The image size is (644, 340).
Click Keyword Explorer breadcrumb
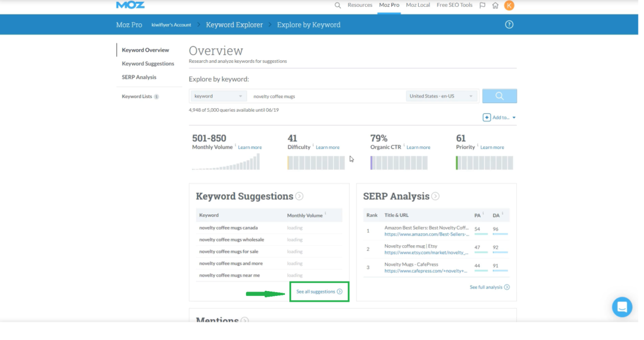point(234,25)
